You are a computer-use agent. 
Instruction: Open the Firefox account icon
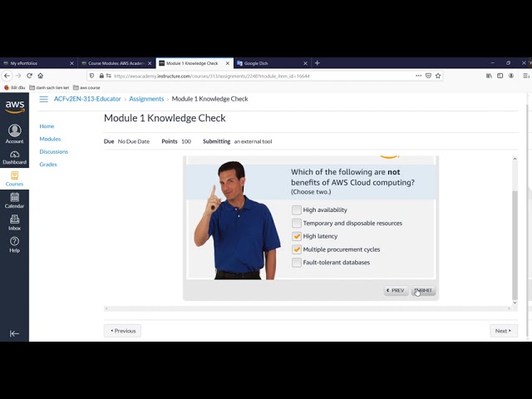coord(511,76)
